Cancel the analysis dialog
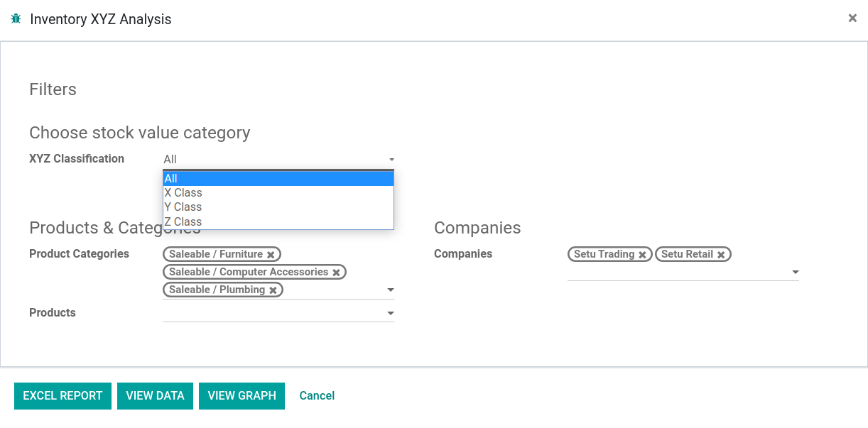The height and width of the screenshot is (428, 868). click(317, 396)
